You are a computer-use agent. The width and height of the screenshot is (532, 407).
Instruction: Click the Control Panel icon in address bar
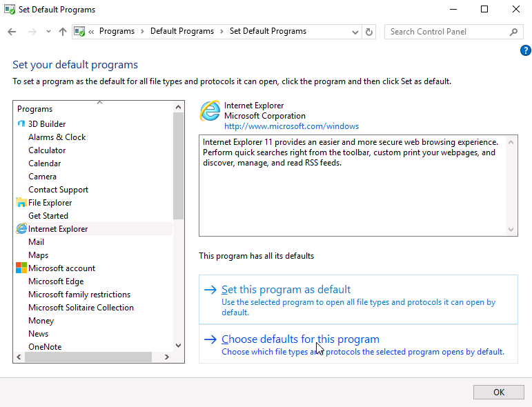coord(79,32)
